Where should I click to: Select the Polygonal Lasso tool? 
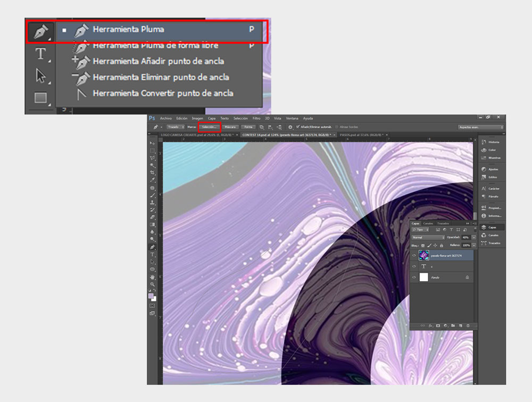click(x=152, y=158)
